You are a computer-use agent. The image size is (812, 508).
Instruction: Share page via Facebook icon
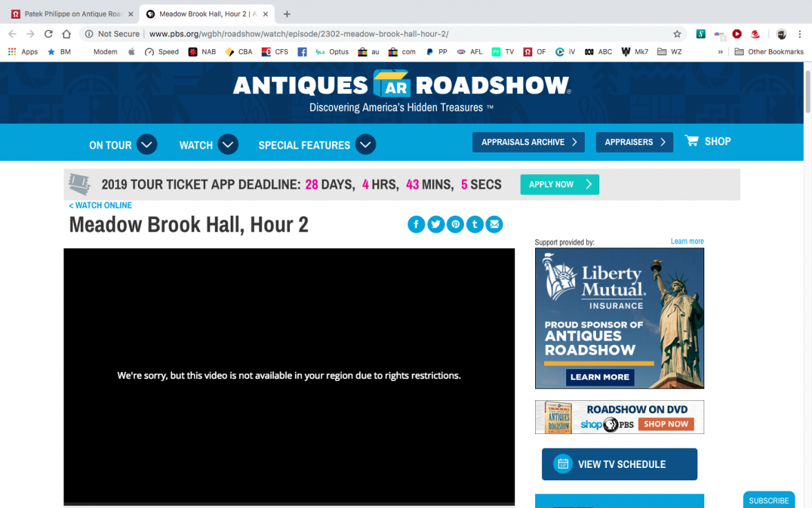[416, 225]
